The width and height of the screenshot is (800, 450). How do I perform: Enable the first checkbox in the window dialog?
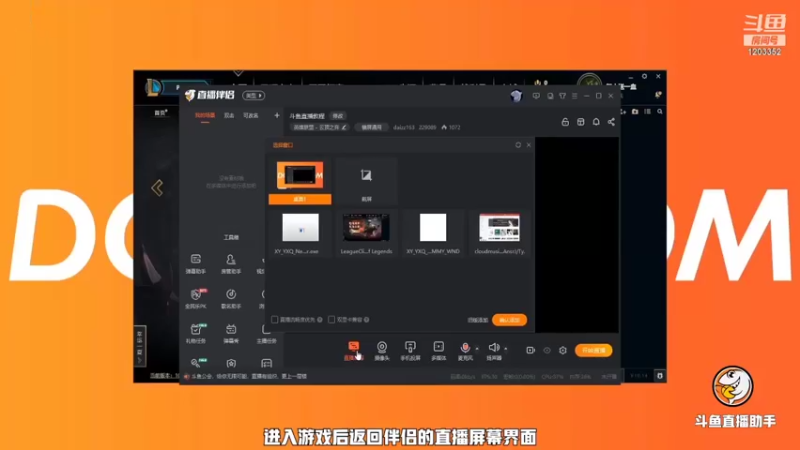click(x=274, y=319)
